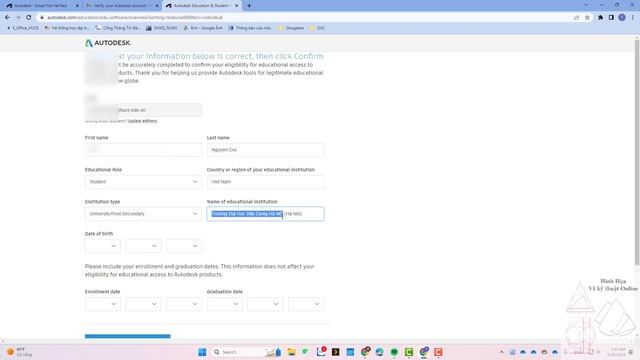Image resolution: width=640 pixels, height=360 pixels.
Task: Close the 'Email Not Verified' tab
Action: (77, 6)
